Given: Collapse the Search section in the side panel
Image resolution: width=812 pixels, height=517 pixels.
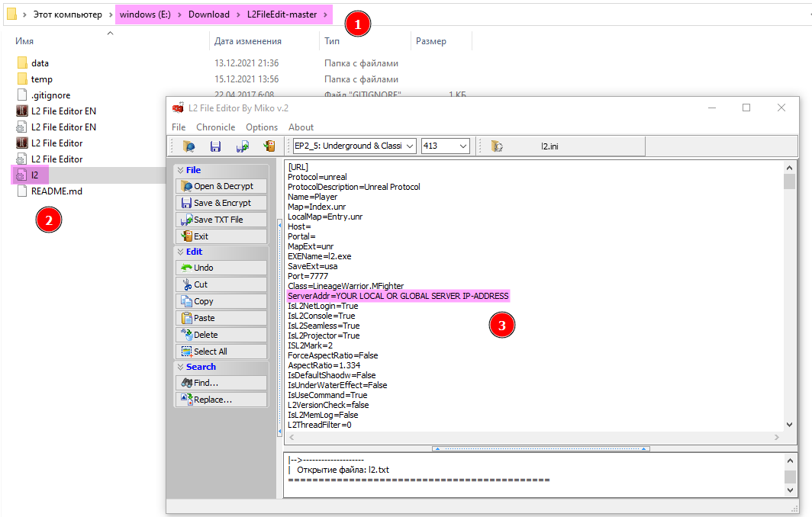Looking at the screenshot, I should (x=180, y=367).
